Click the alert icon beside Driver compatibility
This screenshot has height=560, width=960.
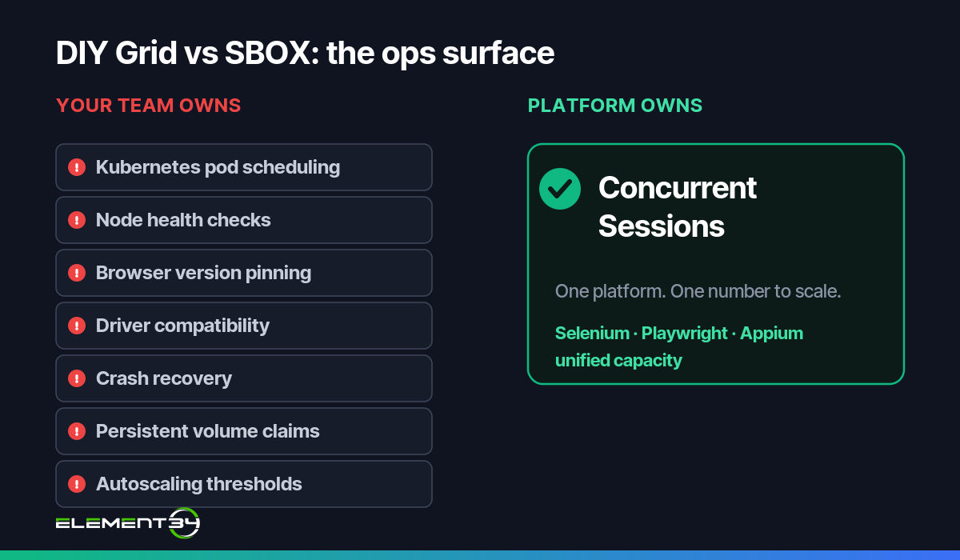pos(77,326)
